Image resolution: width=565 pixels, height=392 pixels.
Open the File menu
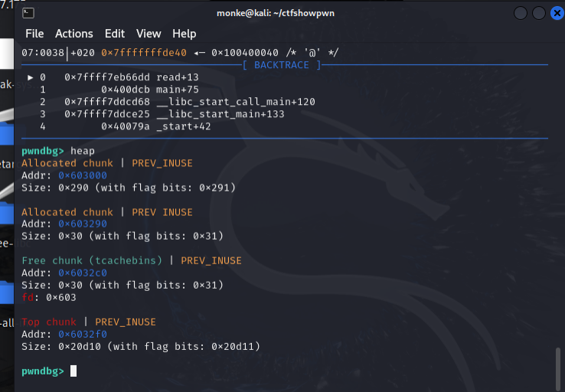point(34,34)
